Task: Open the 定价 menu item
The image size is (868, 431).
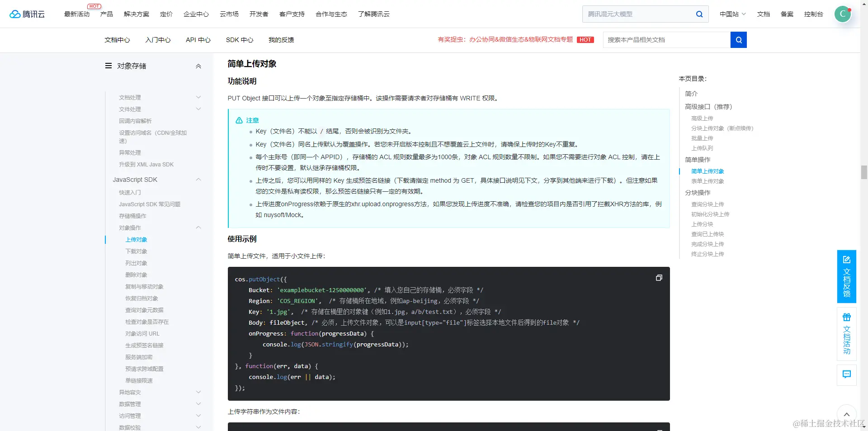Action: (x=166, y=14)
